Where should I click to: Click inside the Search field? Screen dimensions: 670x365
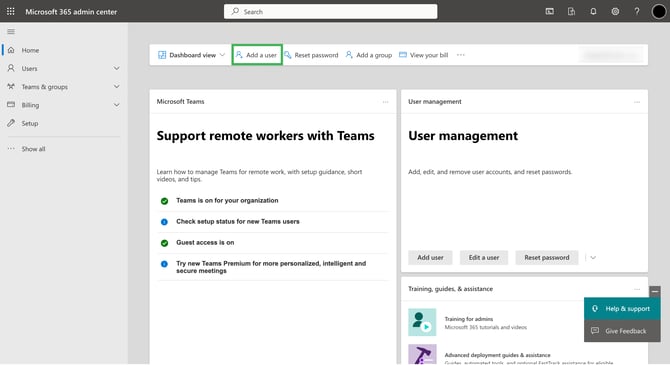tap(330, 12)
